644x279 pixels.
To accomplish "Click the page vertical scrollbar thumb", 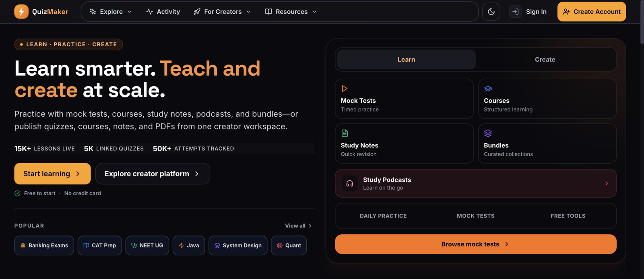I will click(642, 22).
